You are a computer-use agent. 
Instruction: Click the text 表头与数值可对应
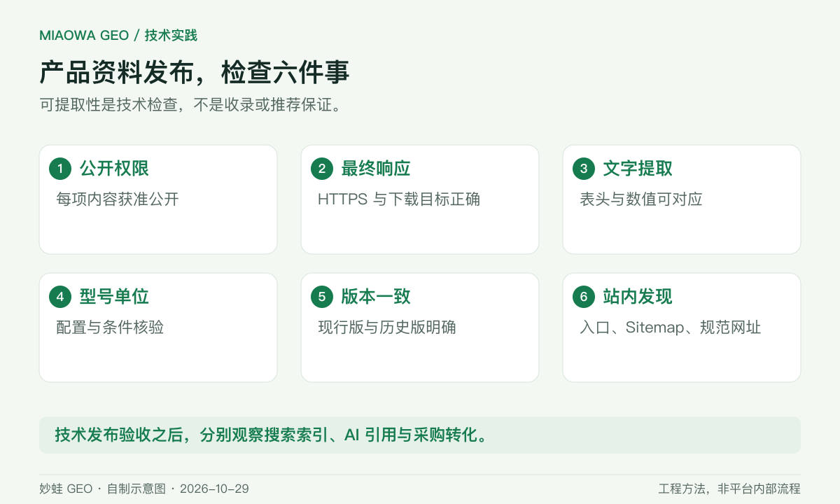pos(641,199)
